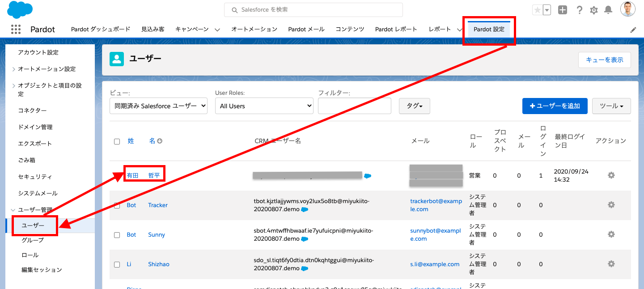This screenshot has width=644, height=289.
Task: Open the Setup gear icon in header
Action: [x=594, y=10]
